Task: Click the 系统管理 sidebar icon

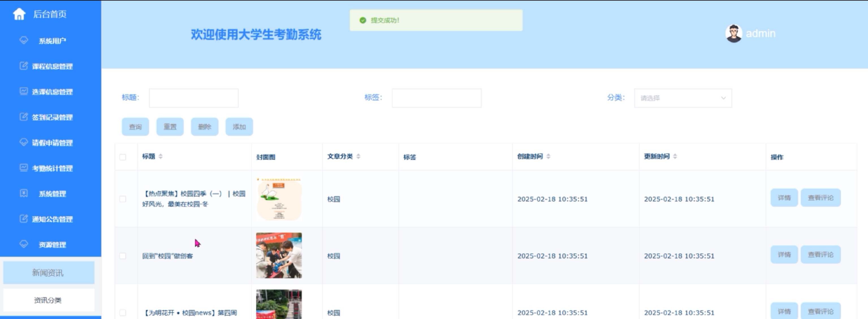Action: (x=23, y=193)
